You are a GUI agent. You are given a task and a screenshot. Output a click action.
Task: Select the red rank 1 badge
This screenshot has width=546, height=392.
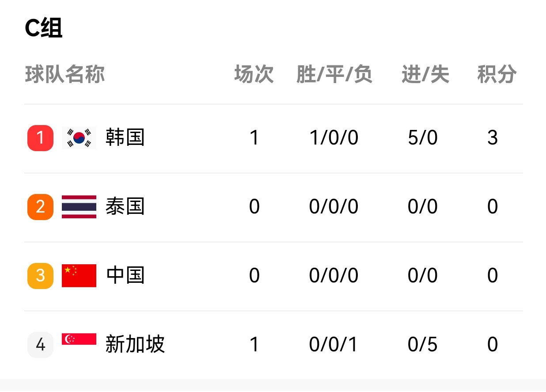(40, 138)
